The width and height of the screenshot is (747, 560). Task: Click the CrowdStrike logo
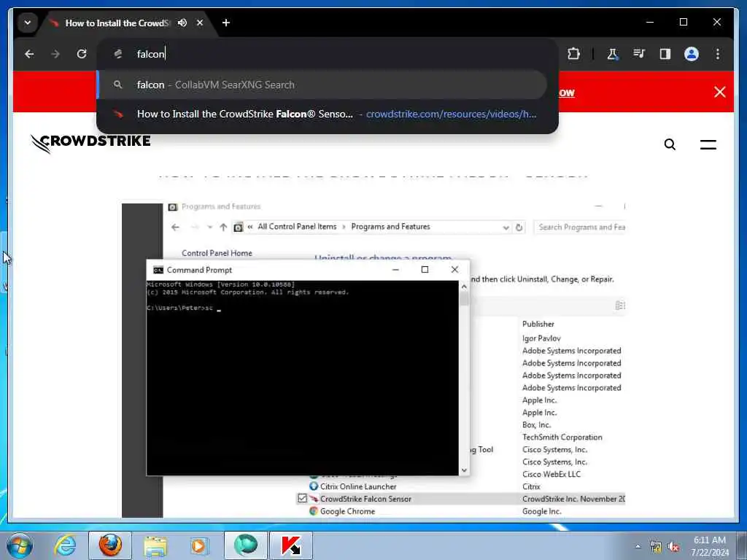click(x=90, y=143)
